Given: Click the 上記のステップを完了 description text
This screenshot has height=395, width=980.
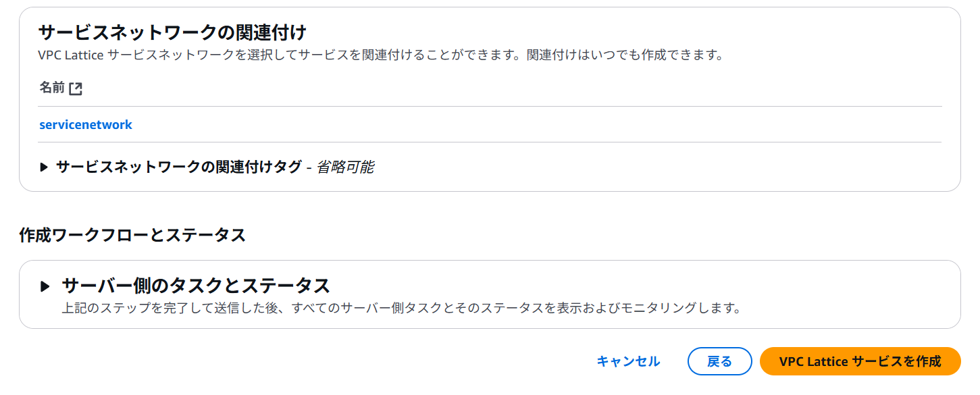Looking at the screenshot, I should point(401,309).
